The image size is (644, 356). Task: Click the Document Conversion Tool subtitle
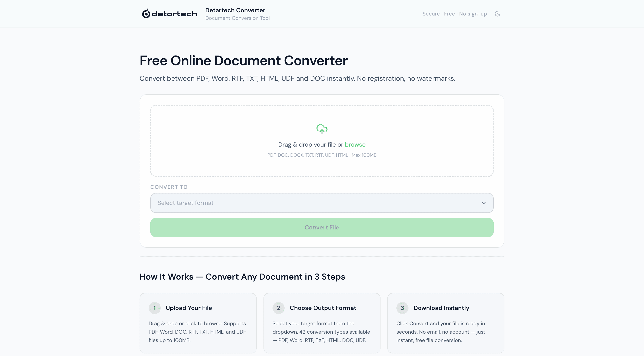coord(237,18)
